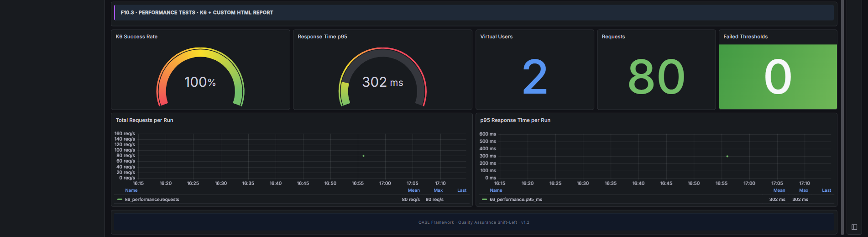Click the Requests panel title

[x=613, y=37]
